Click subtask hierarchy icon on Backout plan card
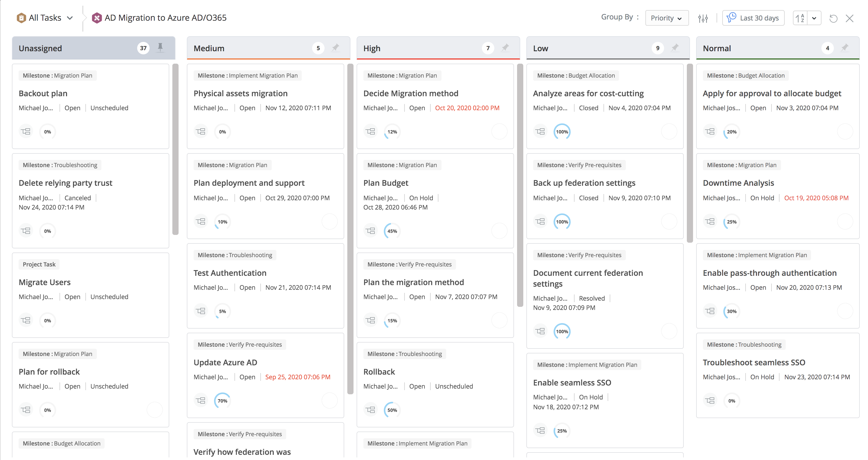This screenshot has width=868, height=460. [26, 131]
